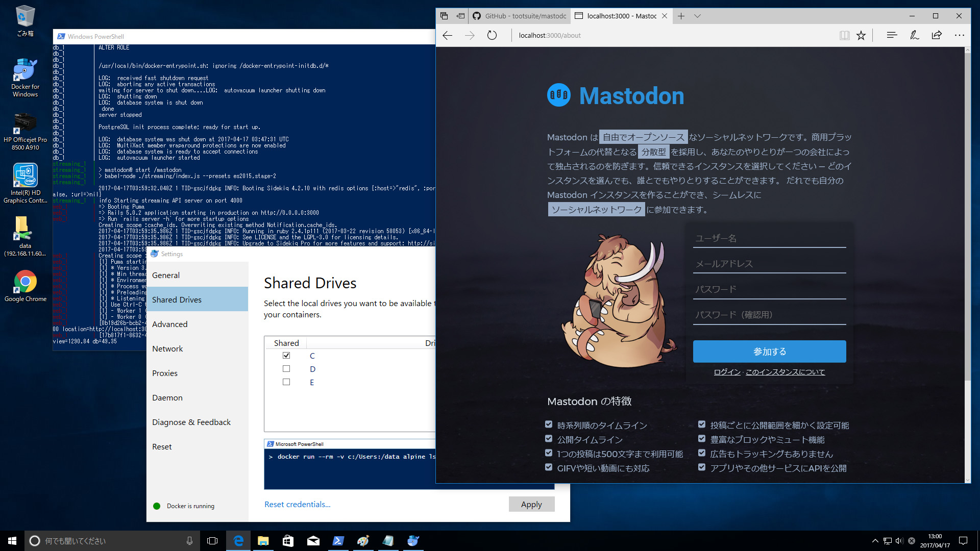Click the Make a Web Note icon
Screen dimensions: 980x551
pyautogui.click(x=914, y=35)
